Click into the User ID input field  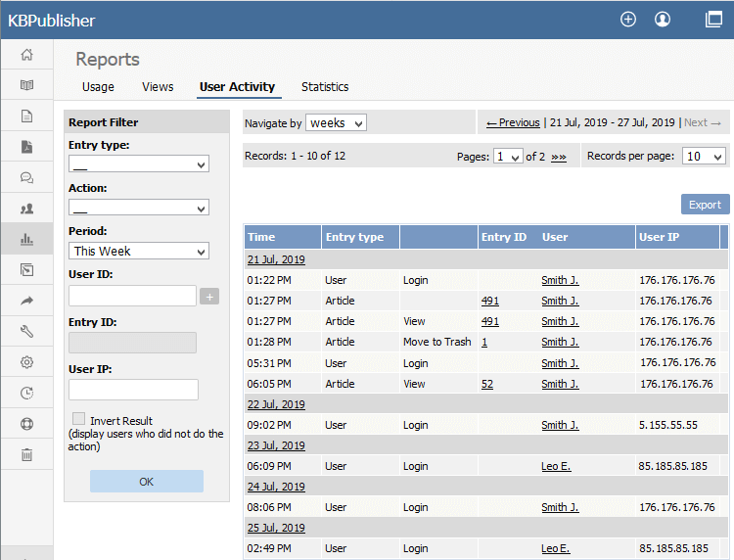click(132, 296)
